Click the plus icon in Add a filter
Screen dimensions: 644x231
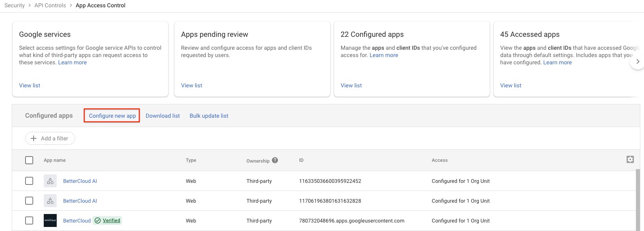coord(34,138)
